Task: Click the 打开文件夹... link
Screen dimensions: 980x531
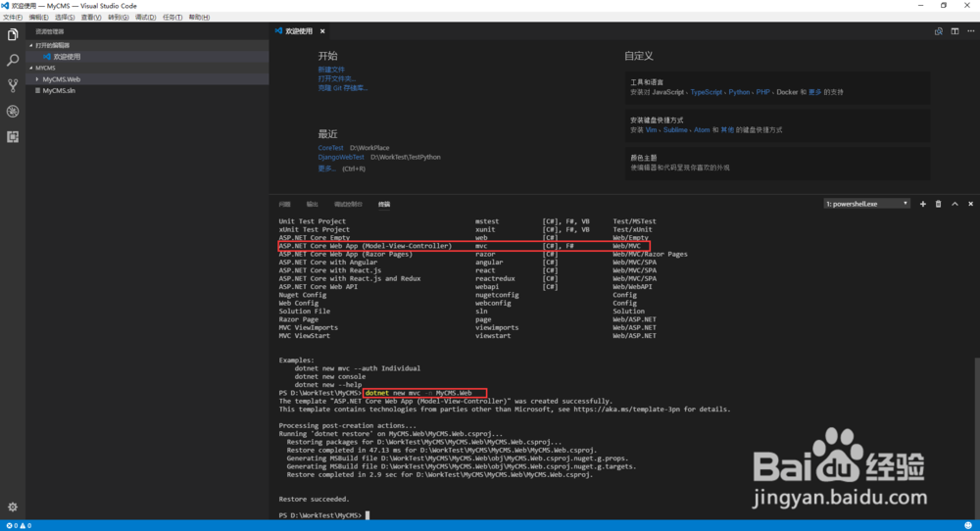Action: pyautogui.click(x=337, y=78)
